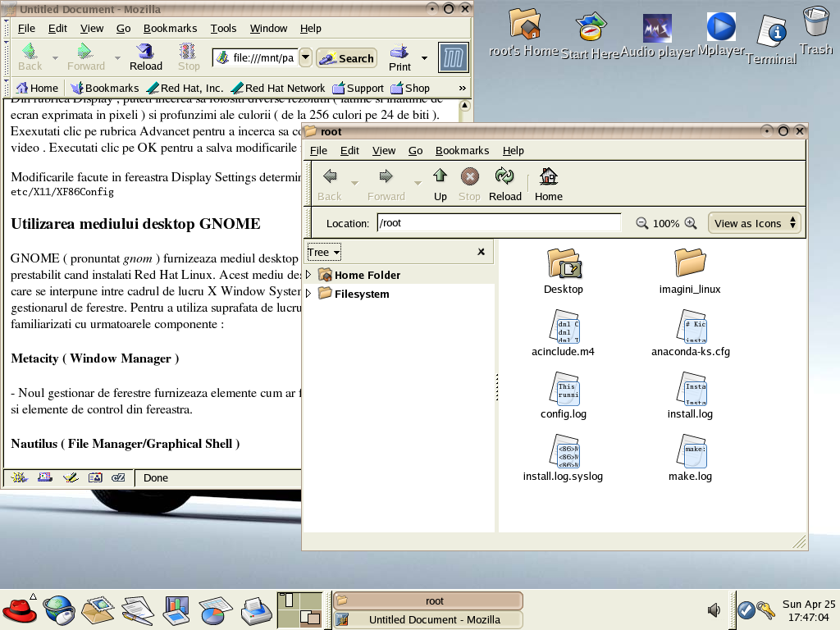Expand the Home Folder tree node

click(x=308, y=275)
